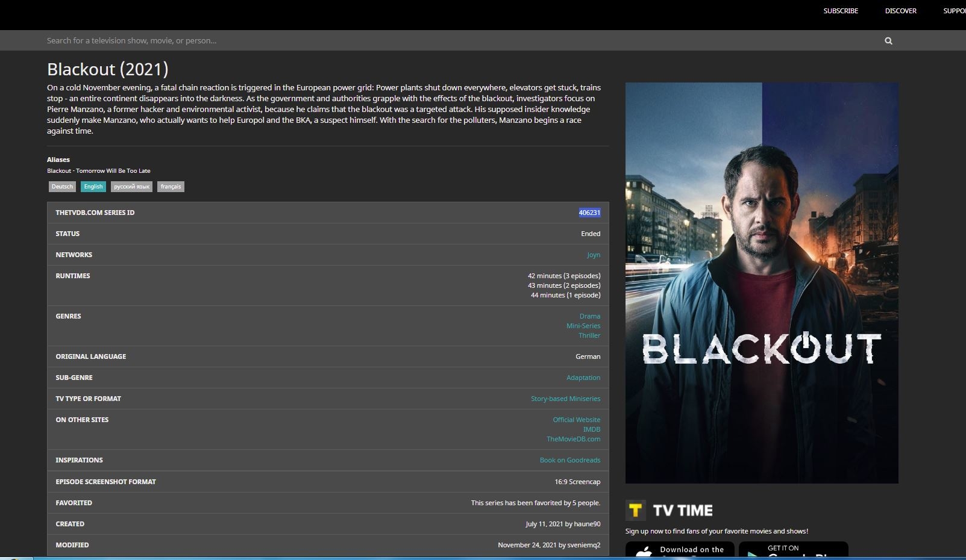This screenshot has width=966, height=560.
Task: Open the Subscribe menu
Action: (841, 11)
